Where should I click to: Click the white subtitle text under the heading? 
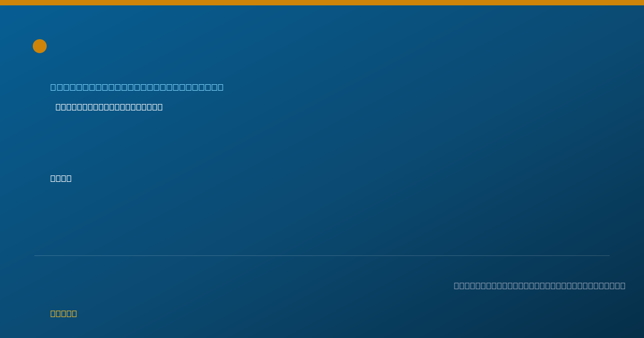tap(109, 107)
